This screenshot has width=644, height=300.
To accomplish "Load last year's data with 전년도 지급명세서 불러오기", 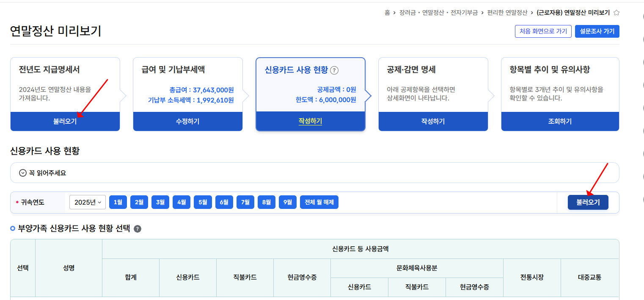I will [65, 122].
